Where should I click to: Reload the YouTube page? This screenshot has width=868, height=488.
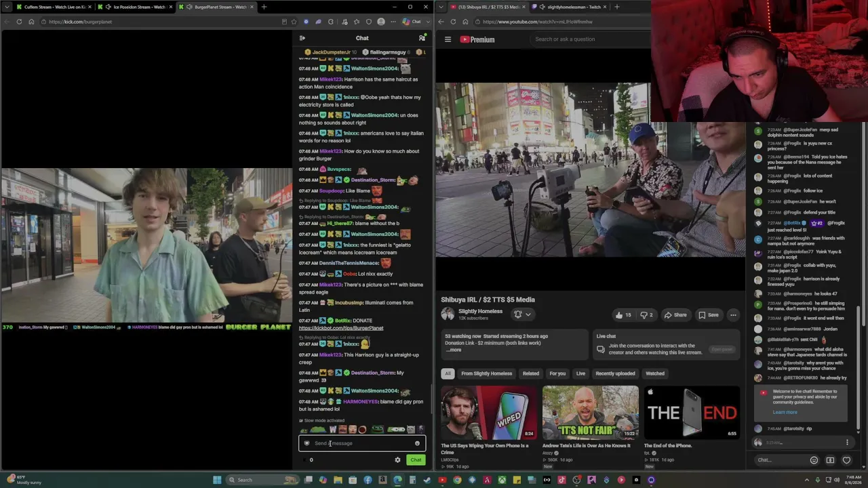pyautogui.click(x=453, y=22)
